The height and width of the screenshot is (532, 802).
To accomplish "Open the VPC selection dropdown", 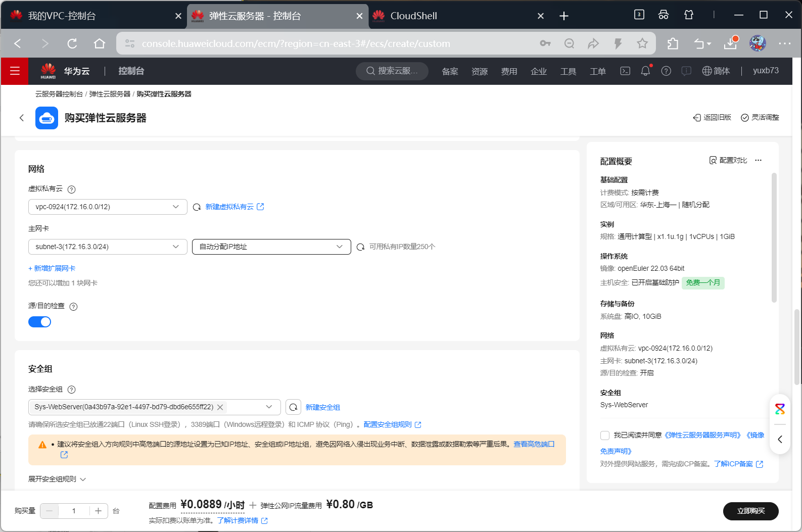I will [108, 207].
